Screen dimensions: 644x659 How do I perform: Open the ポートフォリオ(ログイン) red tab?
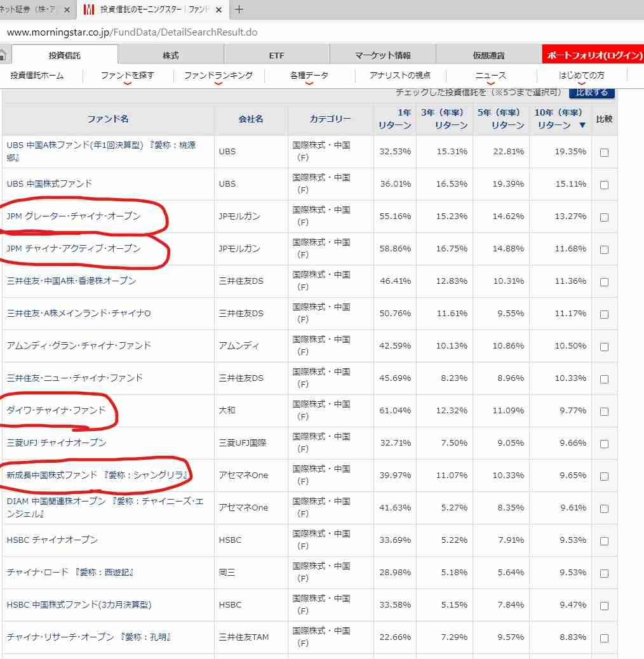(x=594, y=55)
